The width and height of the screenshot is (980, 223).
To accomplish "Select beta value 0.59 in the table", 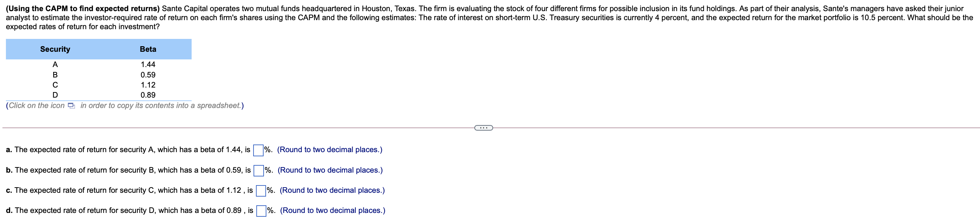I will coord(147,74).
